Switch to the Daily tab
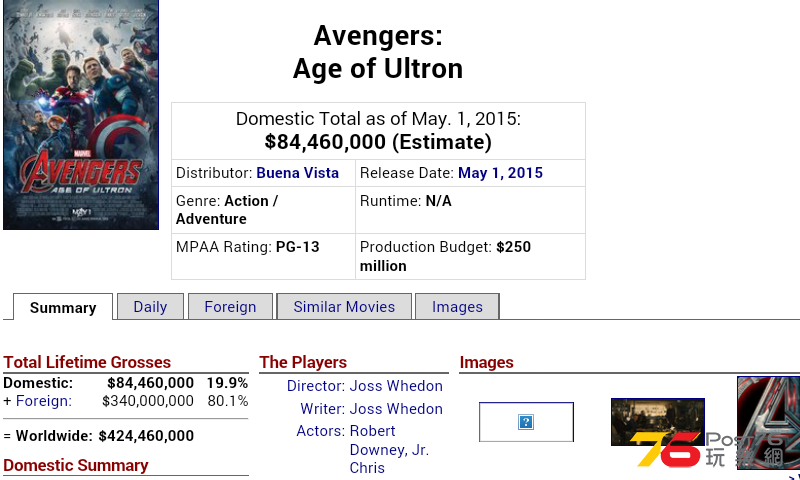Viewport: 800px width, 480px height. click(150, 307)
